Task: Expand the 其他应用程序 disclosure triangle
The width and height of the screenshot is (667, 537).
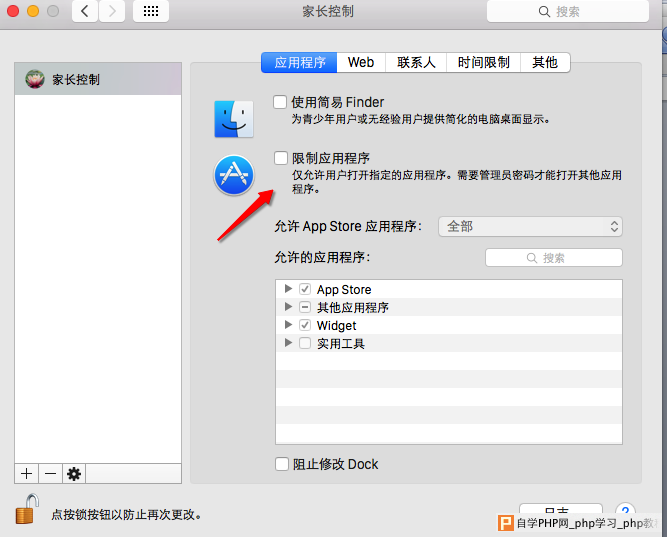Action: [288, 307]
